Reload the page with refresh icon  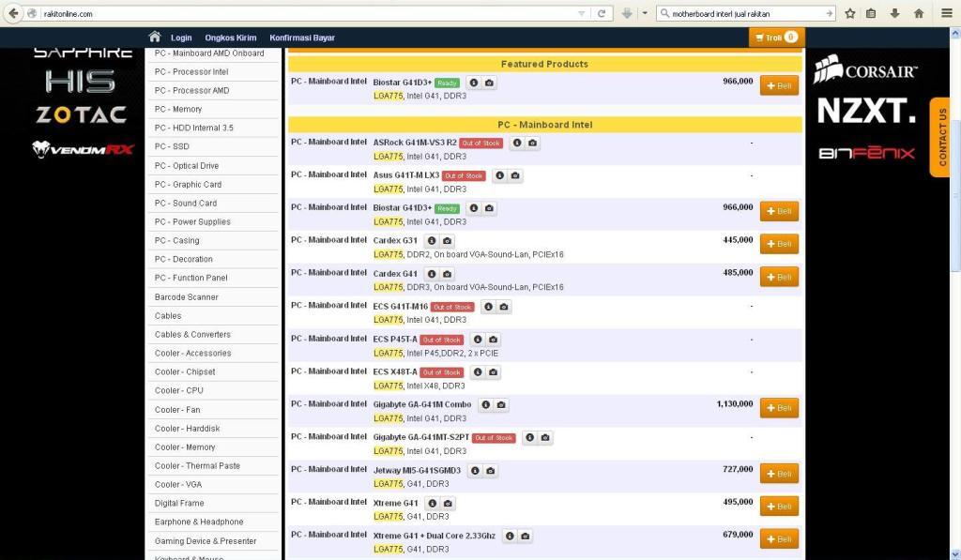(602, 13)
